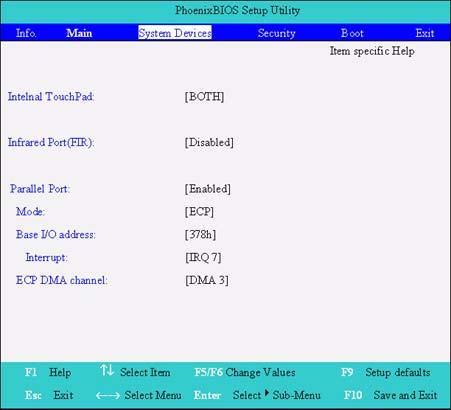Toggle the Infrared Port [Disabled] value
The width and height of the screenshot is (451, 410).
[x=209, y=142]
